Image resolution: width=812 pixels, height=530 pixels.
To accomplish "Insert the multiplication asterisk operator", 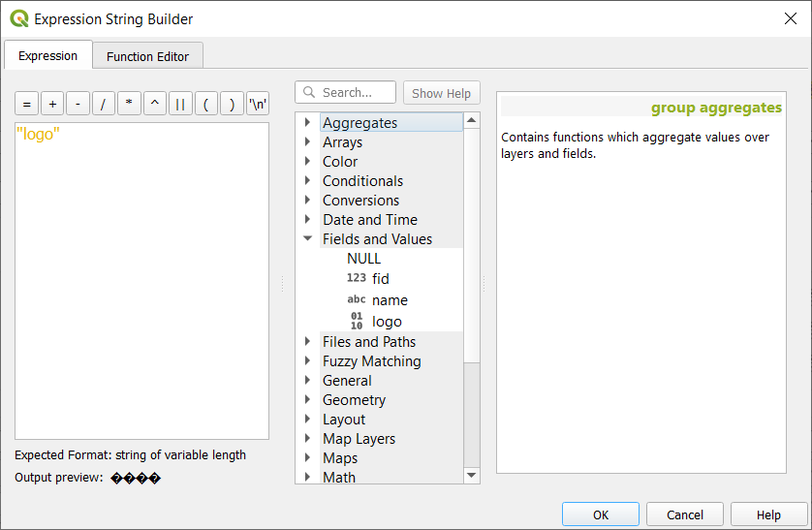I will (x=129, y=104).
